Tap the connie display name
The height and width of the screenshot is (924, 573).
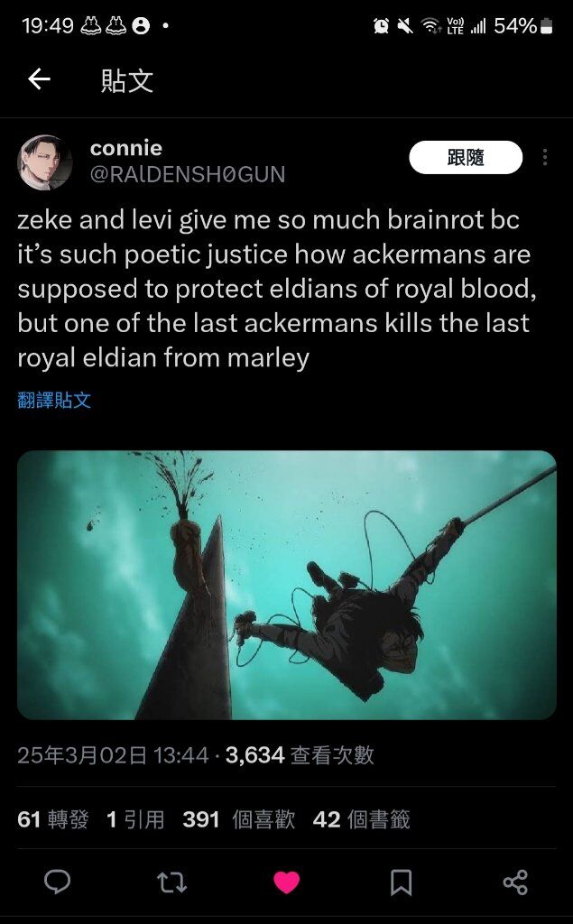pyautogui.click(x=126, y=148)
